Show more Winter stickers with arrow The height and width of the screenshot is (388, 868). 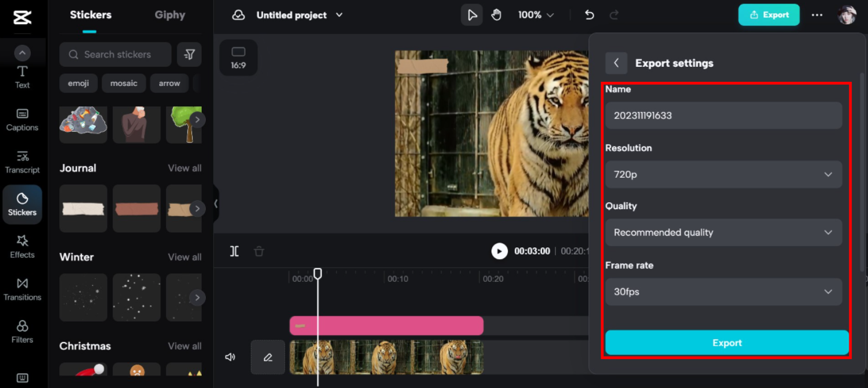(x=198, y=297)
